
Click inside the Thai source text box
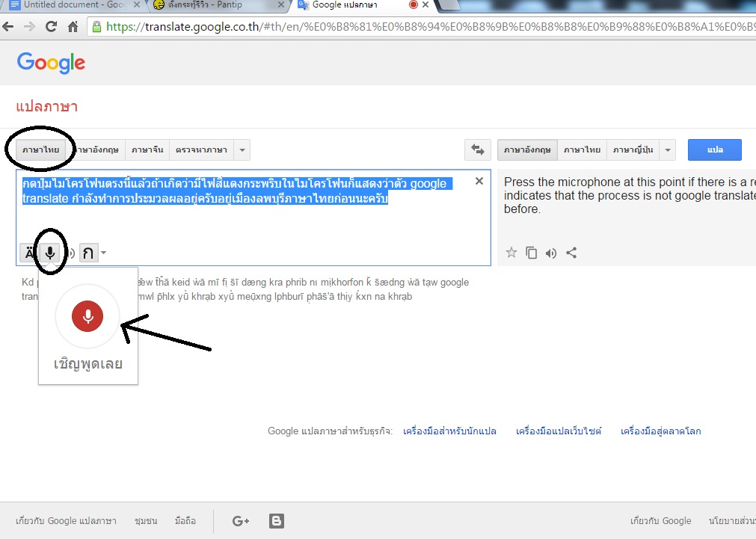(x=253, y=217)
